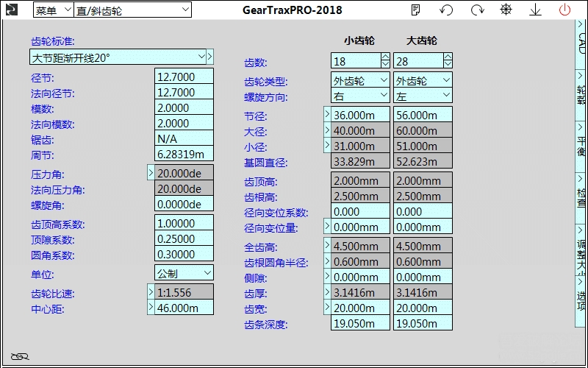This screenshot has width=588, height=368.
Task: Open the 检查 side tab
Action: (x=581, y=198)
